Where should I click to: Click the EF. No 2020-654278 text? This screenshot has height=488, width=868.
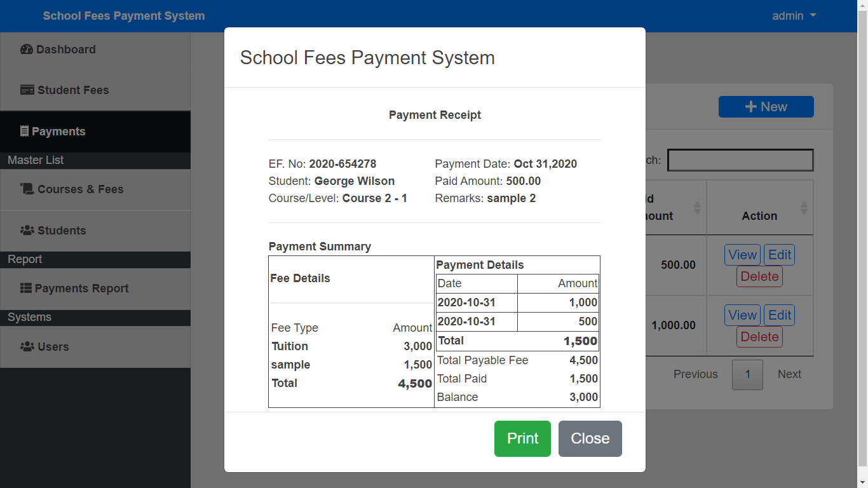[322, 164]
